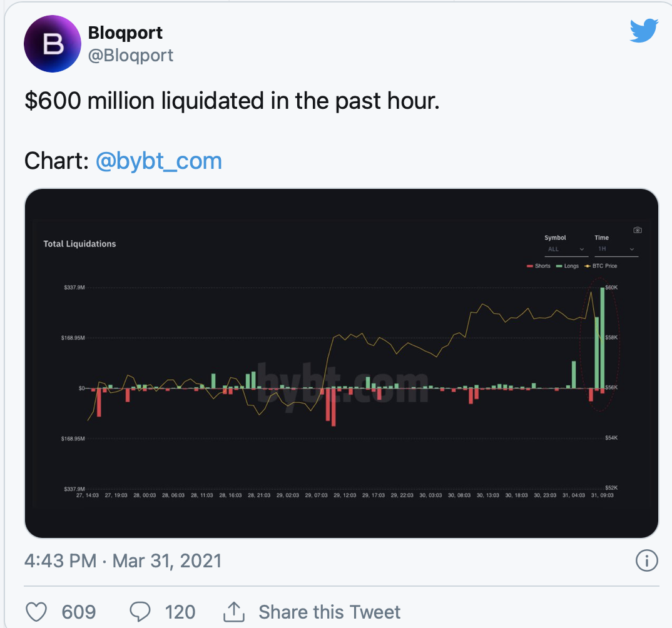Expand the Symbol dropdown showing ALL
672x628 pixels.
pos(566,249)
